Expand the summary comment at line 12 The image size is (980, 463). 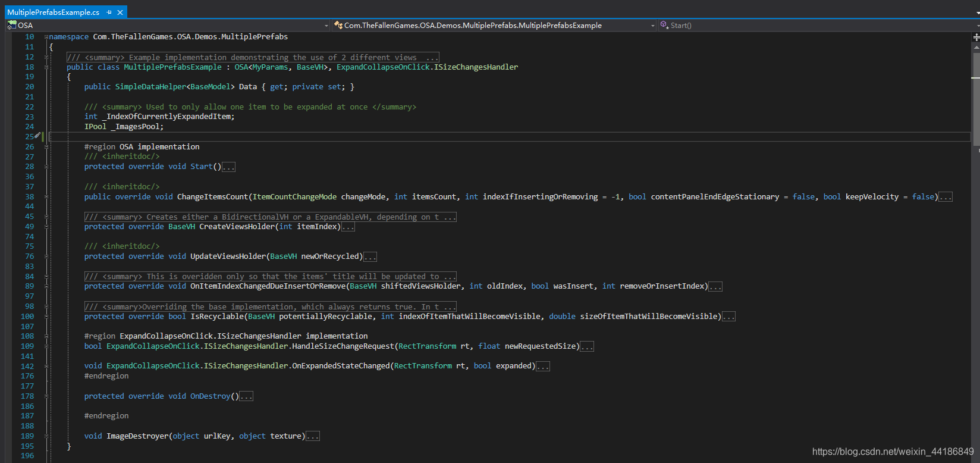point(46,57)
